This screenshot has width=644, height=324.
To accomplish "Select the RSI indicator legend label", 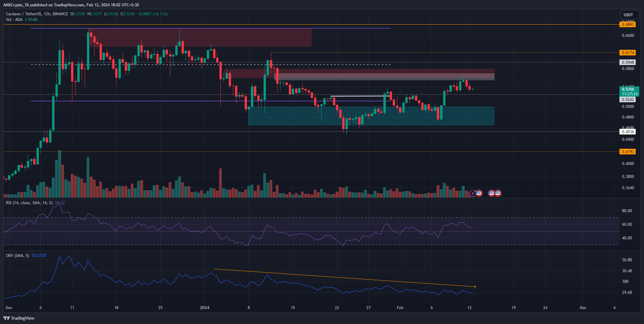I will pyautogui.click(x=29, y=203).
